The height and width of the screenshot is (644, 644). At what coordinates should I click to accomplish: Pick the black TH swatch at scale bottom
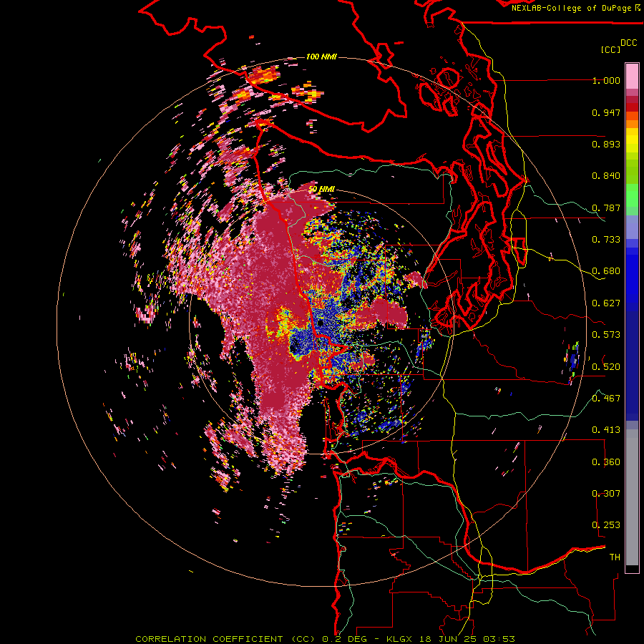coord(632,568)
